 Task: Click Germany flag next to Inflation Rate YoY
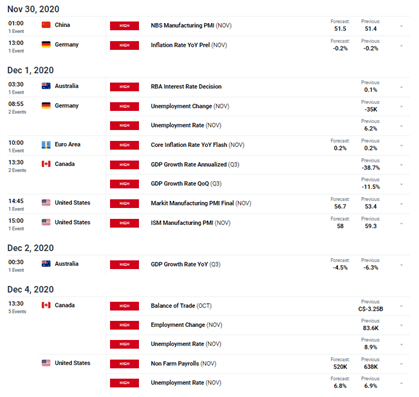pyautogui.click(x=46, y=45)
